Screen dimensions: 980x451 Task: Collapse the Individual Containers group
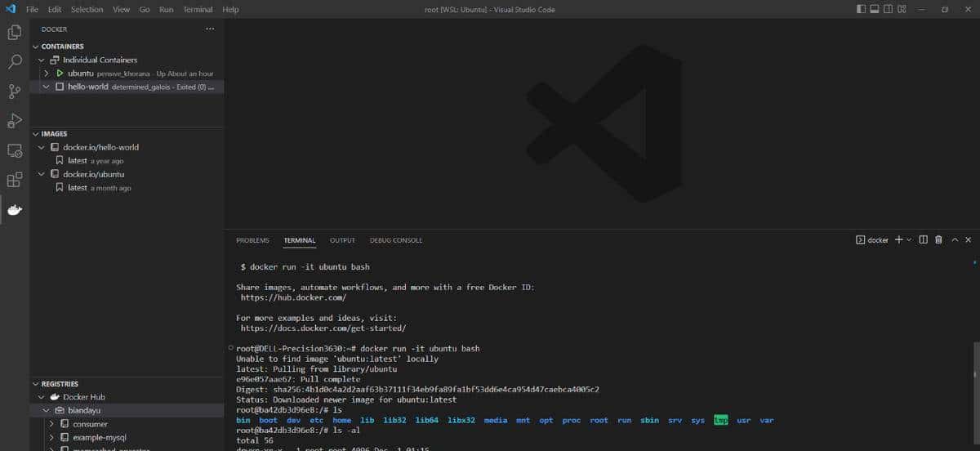click(42, 60)
